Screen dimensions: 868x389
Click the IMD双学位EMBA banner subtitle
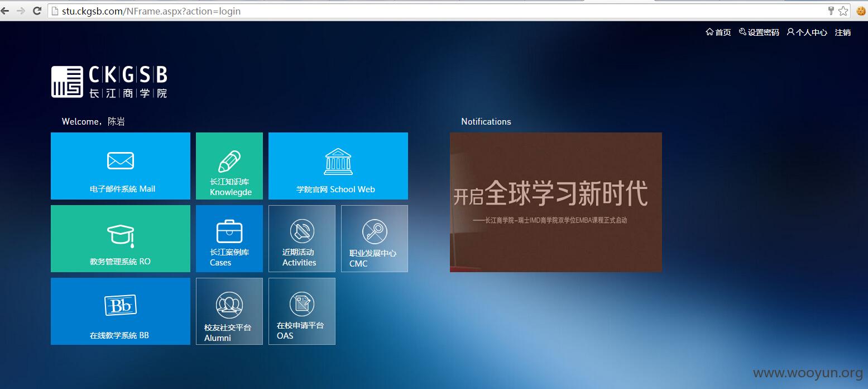(x=550, y=220)
